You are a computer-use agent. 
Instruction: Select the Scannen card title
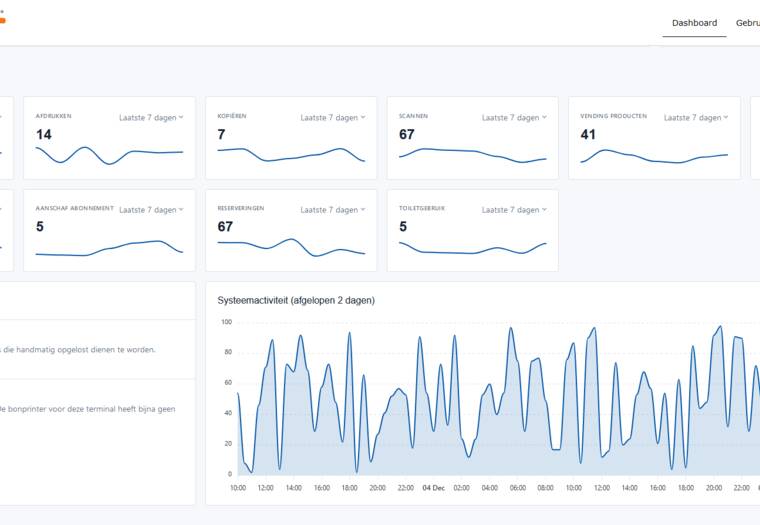point(413,116)
